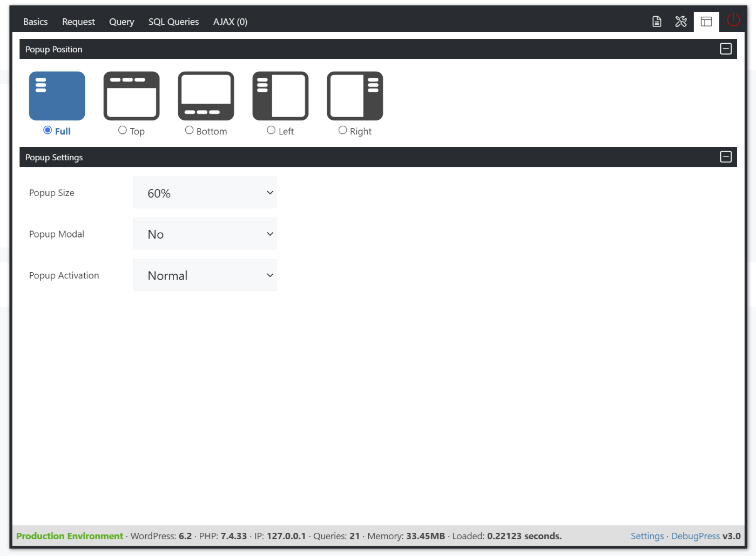
Task: Select the layout panel icon tab
Action: coord(706,22)
